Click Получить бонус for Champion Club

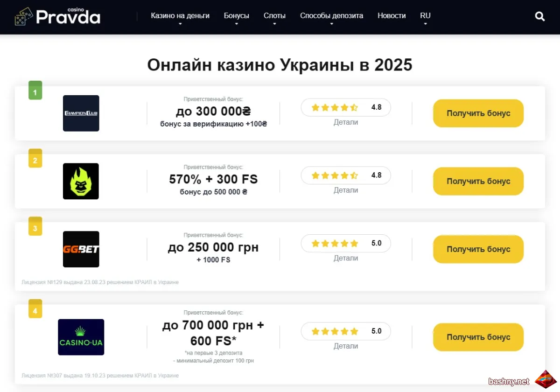click(478, 113)
